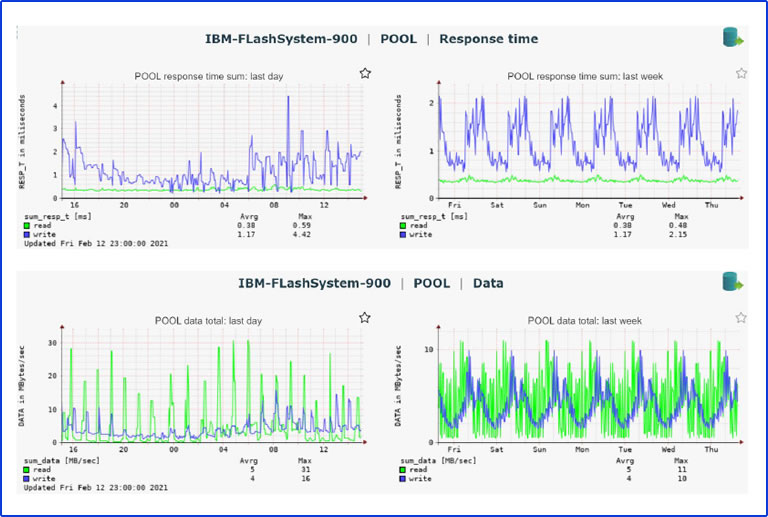
Task: Open the POOL data total last week graph
Action: coord(590,385)
